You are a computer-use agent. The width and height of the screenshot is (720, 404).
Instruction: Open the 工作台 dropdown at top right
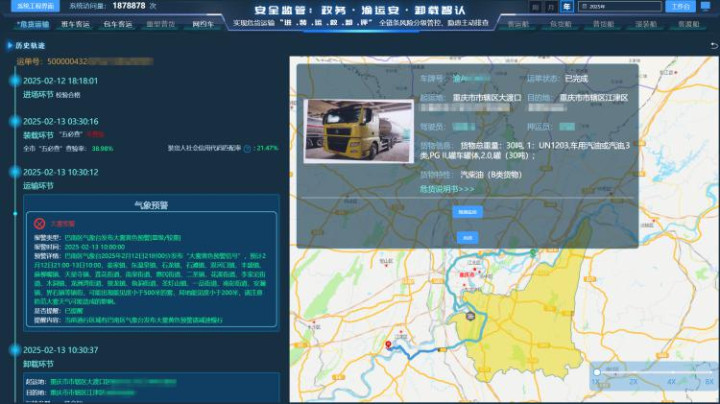(x=681, y=6)
